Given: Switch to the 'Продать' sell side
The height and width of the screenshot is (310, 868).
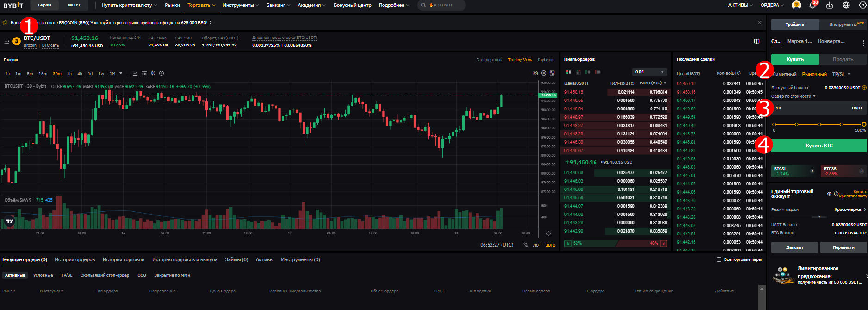Looking at the screenshot, I should 843,59.
